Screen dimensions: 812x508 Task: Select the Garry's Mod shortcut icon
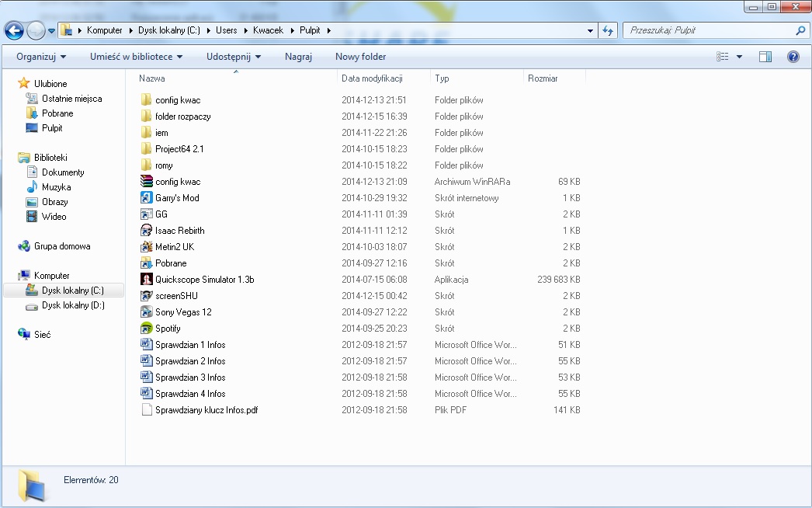pos(147,197)
